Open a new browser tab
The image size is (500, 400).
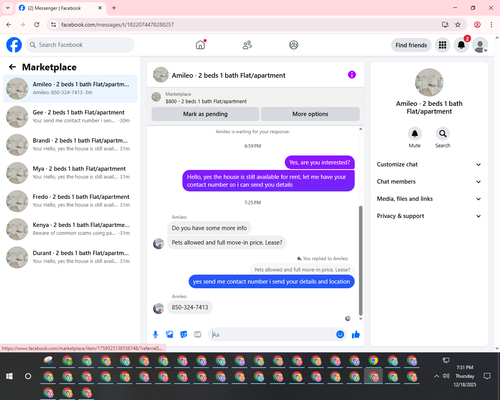[x=114, y=8]
